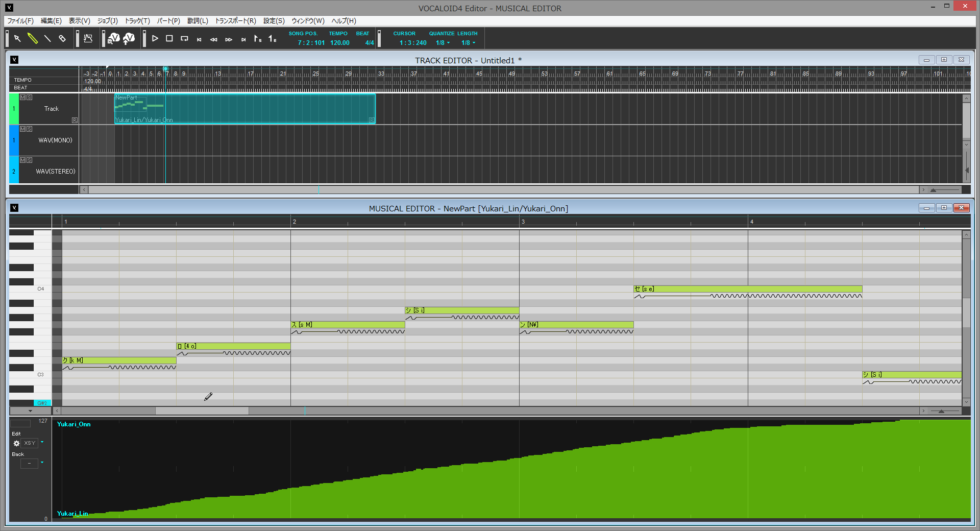The image size is (980, 531).
Task: Select the yellow Pencil tool
Action: [33, 38]
